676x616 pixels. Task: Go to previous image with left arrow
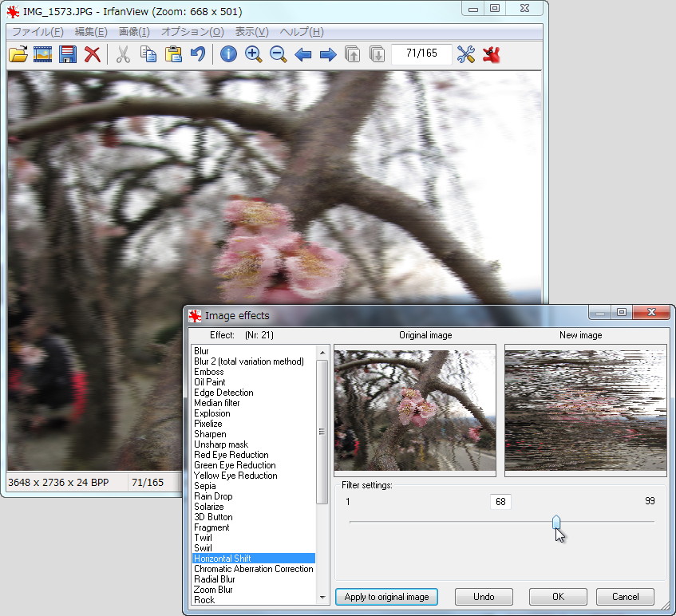[x=303, y=55]
